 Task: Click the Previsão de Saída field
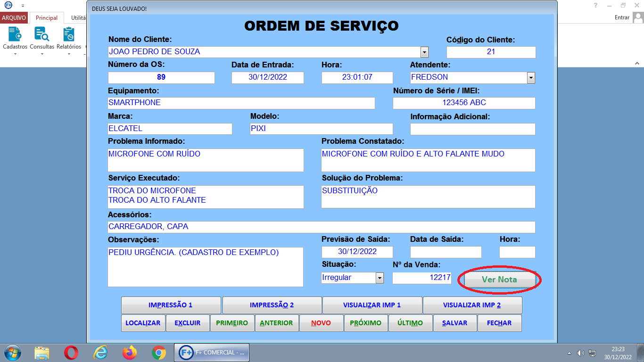357,252
